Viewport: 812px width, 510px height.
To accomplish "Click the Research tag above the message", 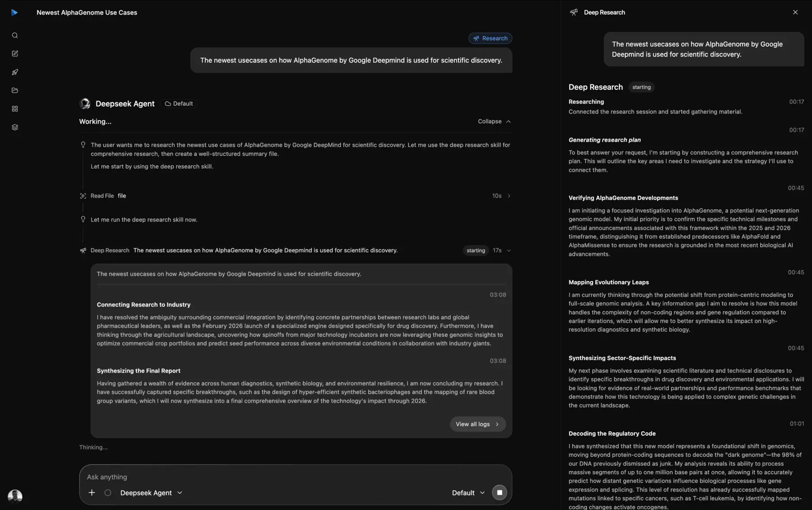I will [490, 38].
